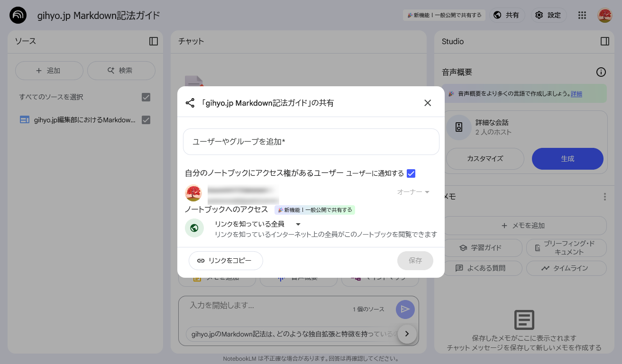This screenshot has width=622, height=364.
Task: Open 設定 from the header
Action: pyautogui.click(x=549, y=15)
